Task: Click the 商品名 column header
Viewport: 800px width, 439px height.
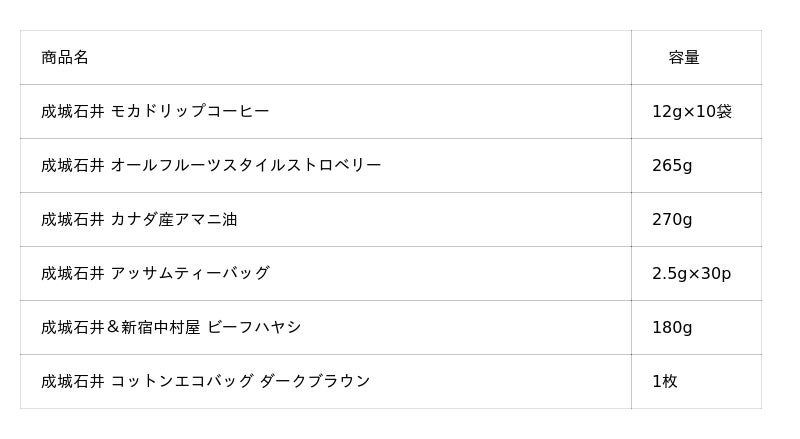Action: [65, 58]
